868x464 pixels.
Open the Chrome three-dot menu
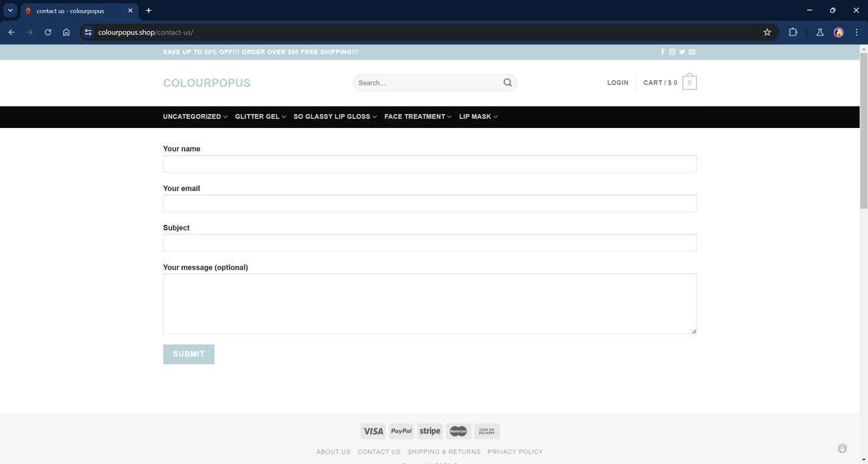point(856,32)
